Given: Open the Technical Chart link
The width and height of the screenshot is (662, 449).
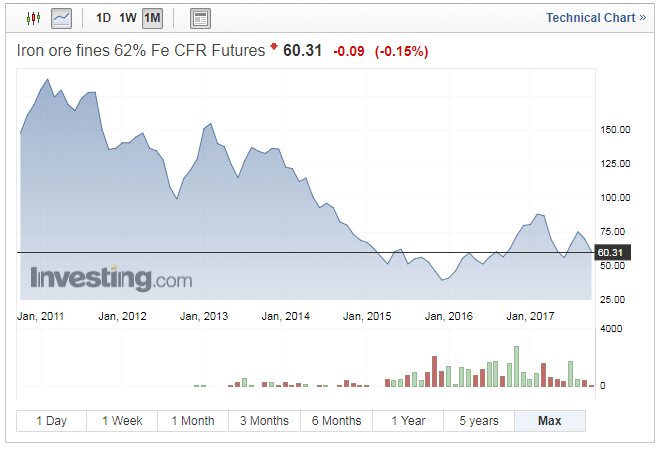Looking at the screenshot, I should [596, 18].
